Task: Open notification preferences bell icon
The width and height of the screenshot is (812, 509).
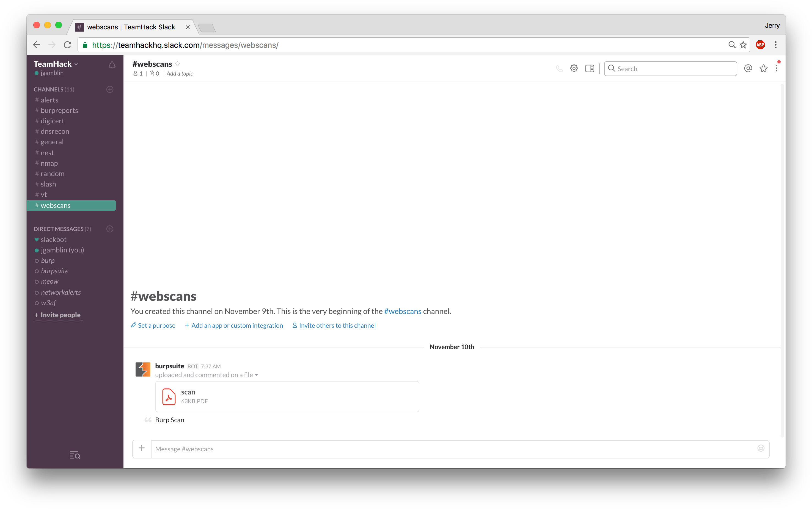Action: point(112,65)
